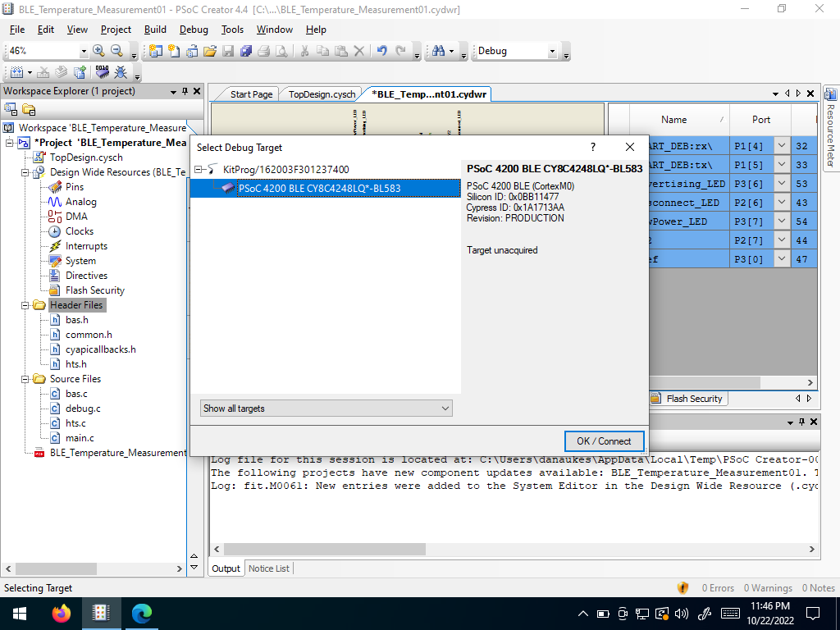Click the Program chip toolbar icon

pos(103,72)
